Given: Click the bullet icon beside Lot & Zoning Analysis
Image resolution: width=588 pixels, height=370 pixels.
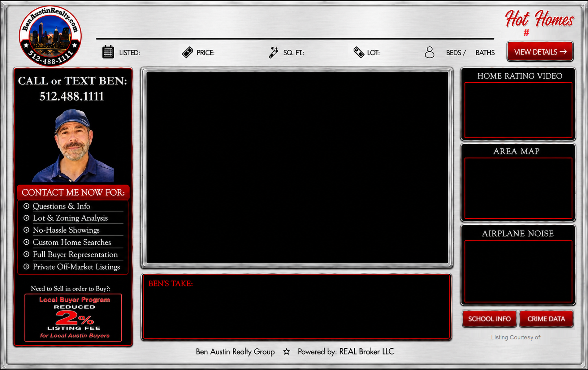Looking at the screenshot, I should click(26, 218).
